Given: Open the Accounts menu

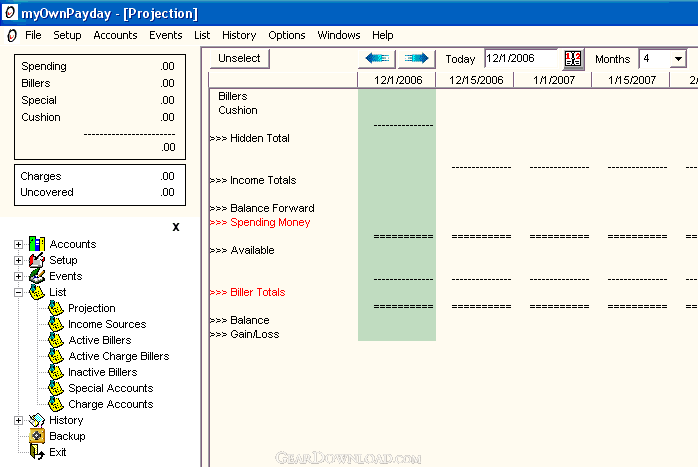Looking at the screenshot, I should pos(115,35).
